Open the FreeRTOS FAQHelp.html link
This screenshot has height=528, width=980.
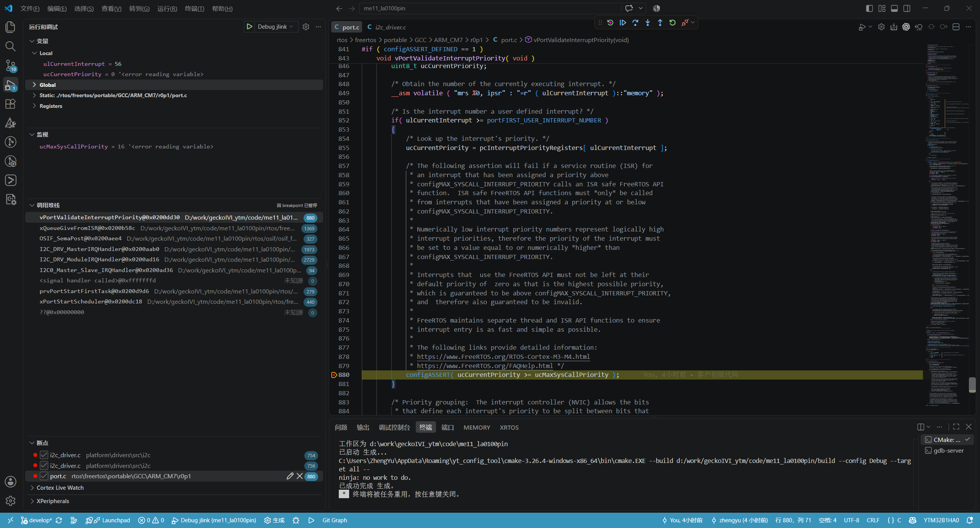[x=485, y=366]
